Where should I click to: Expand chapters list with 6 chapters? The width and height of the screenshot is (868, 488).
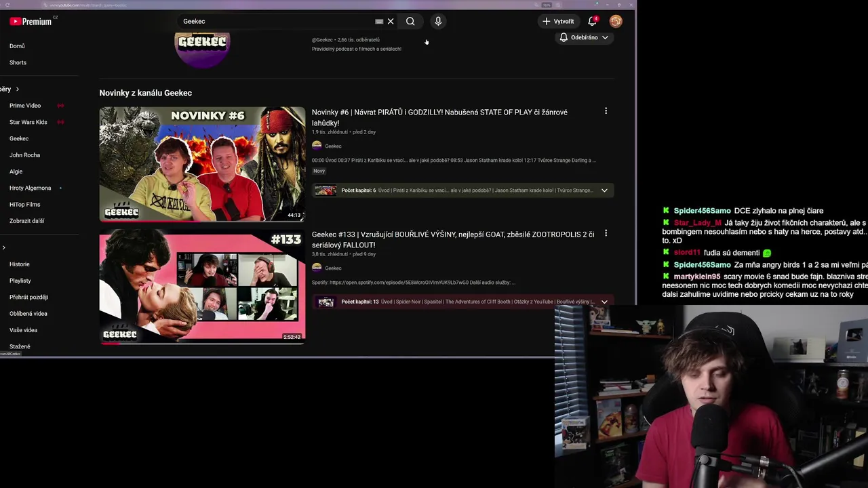pyautogui.click(x=604, y=190)
